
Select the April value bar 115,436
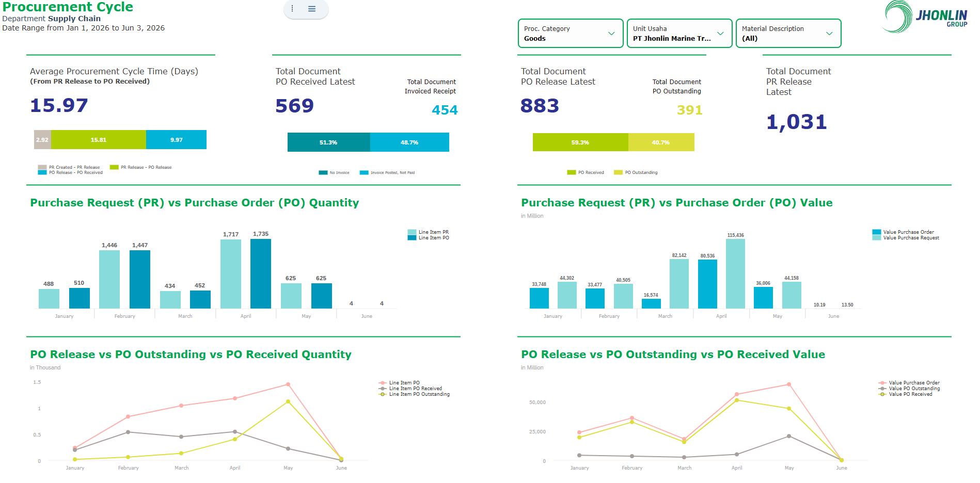(735, 274)
